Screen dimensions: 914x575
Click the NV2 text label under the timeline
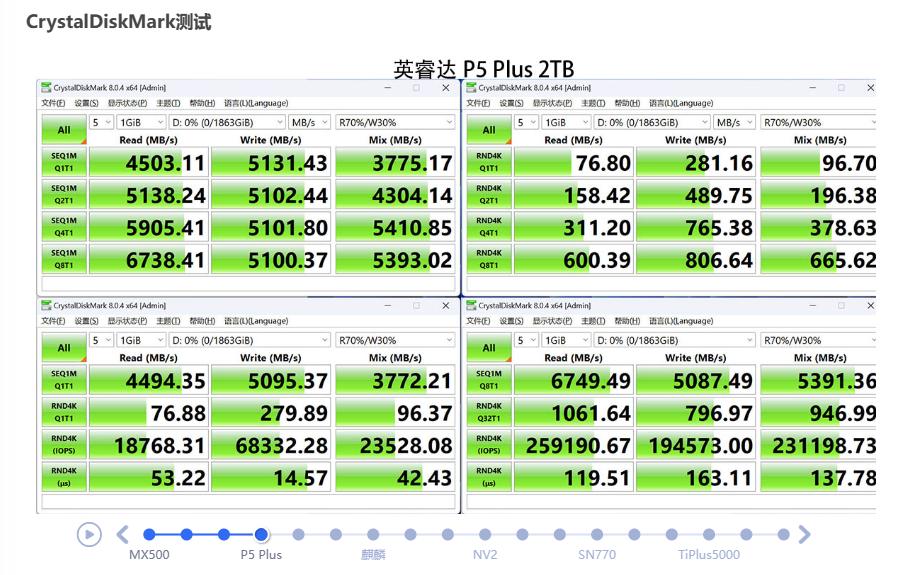click(485, 555)
